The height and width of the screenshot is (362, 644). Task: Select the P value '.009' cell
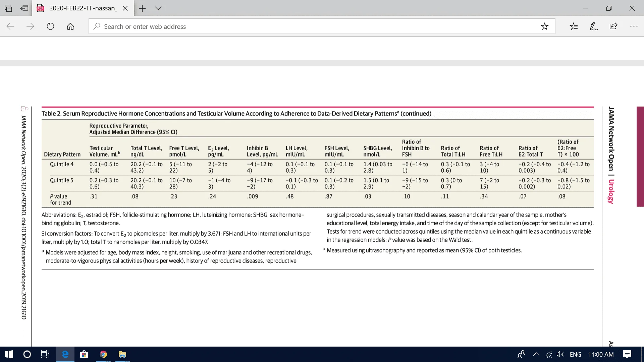pos(253,196)
